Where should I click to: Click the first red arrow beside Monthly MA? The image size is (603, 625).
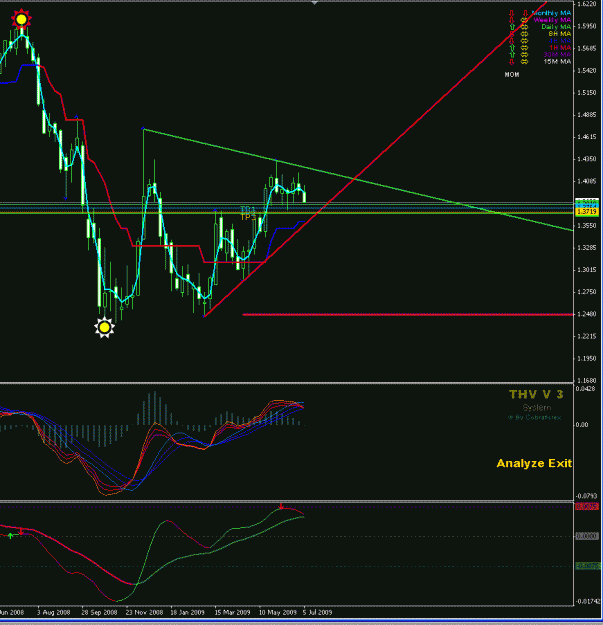point(512,13)
